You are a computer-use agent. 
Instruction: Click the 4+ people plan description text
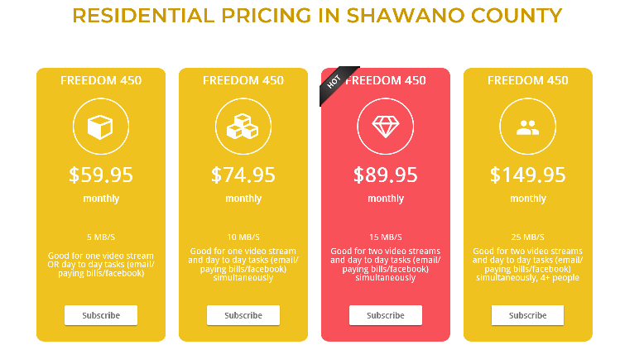[528, 265]
